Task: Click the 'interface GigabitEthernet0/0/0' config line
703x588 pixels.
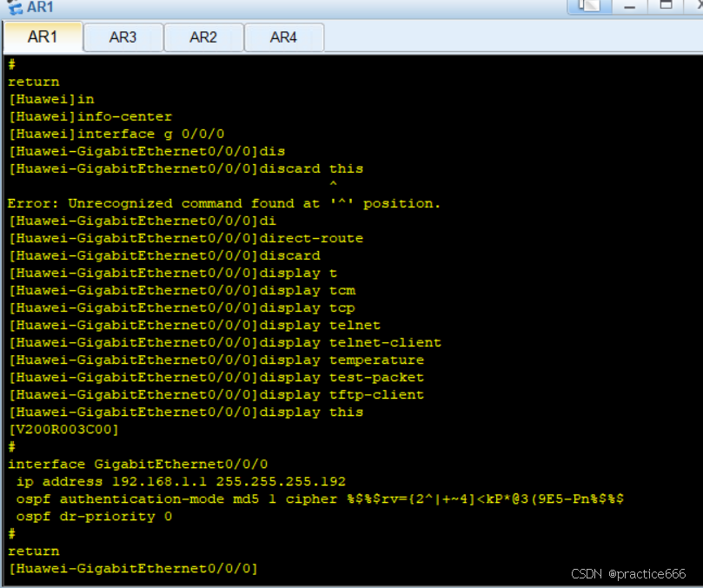Action: [137, 465]
